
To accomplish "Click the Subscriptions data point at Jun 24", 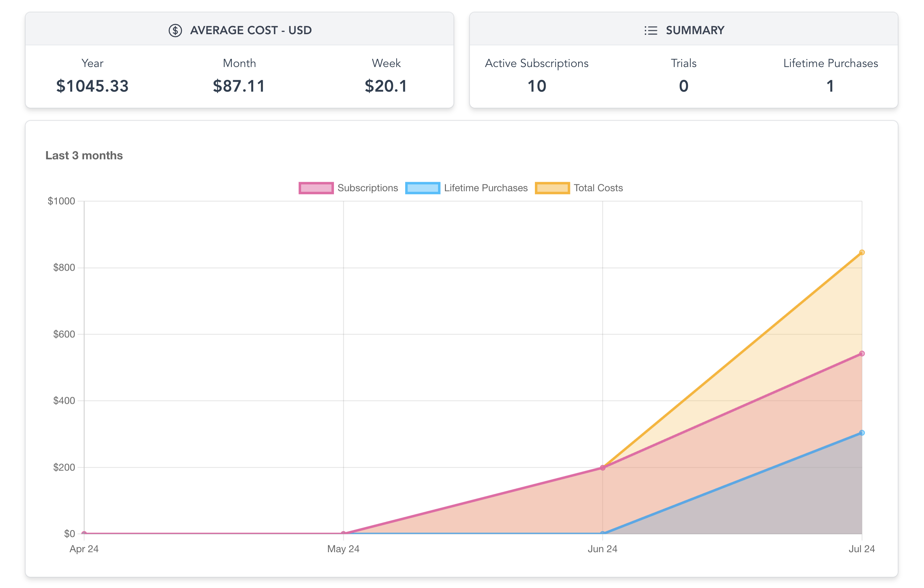I will tap(603, 467).
